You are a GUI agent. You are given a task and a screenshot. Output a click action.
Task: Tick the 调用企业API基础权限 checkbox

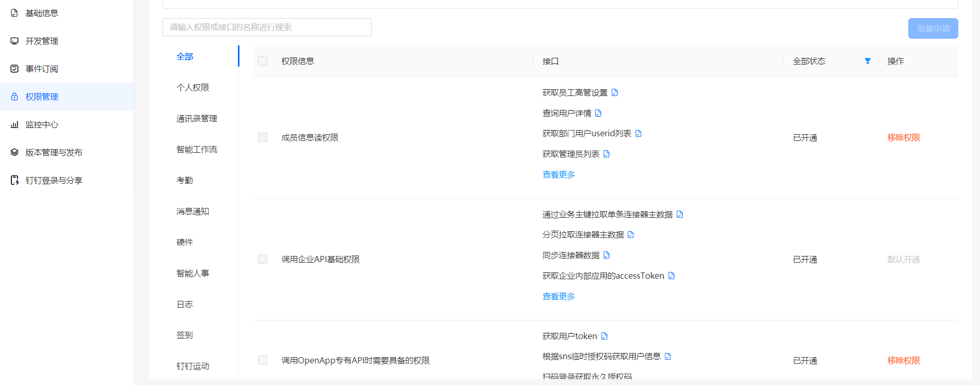coord(263,259)
